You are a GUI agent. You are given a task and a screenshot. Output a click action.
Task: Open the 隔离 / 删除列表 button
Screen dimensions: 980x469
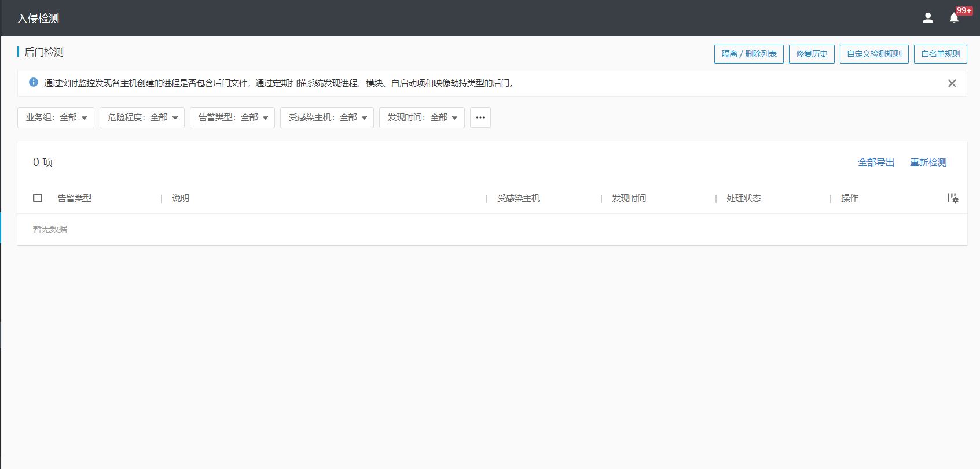(x=749, y=54)
